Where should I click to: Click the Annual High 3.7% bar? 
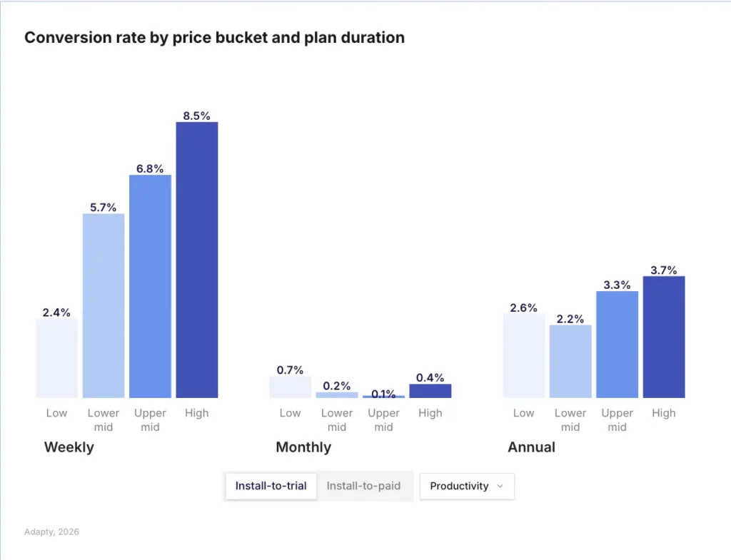pyautogui.click(x=663, y=335)
